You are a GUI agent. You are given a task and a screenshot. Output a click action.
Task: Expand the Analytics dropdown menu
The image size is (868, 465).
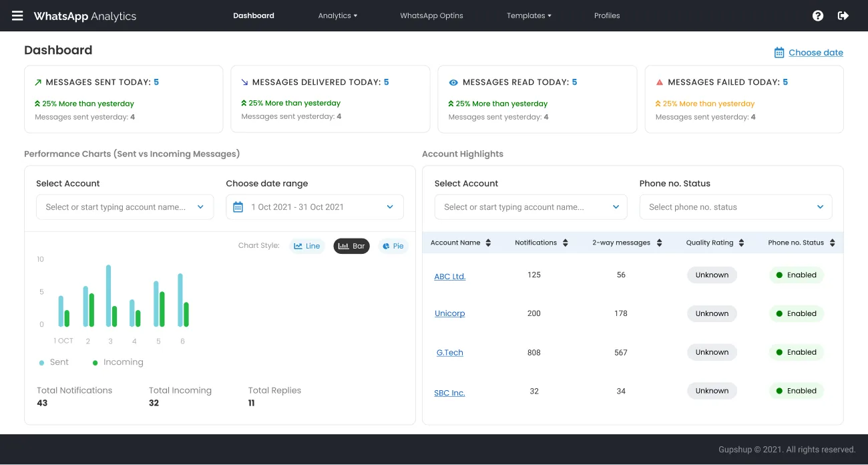point(338,15)
